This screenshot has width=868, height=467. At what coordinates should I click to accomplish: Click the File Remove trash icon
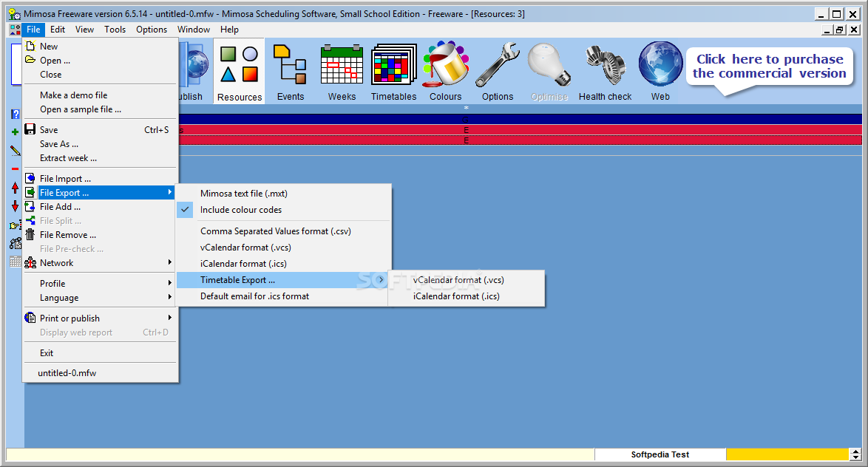pyautogui.click(x=30, y=234)
